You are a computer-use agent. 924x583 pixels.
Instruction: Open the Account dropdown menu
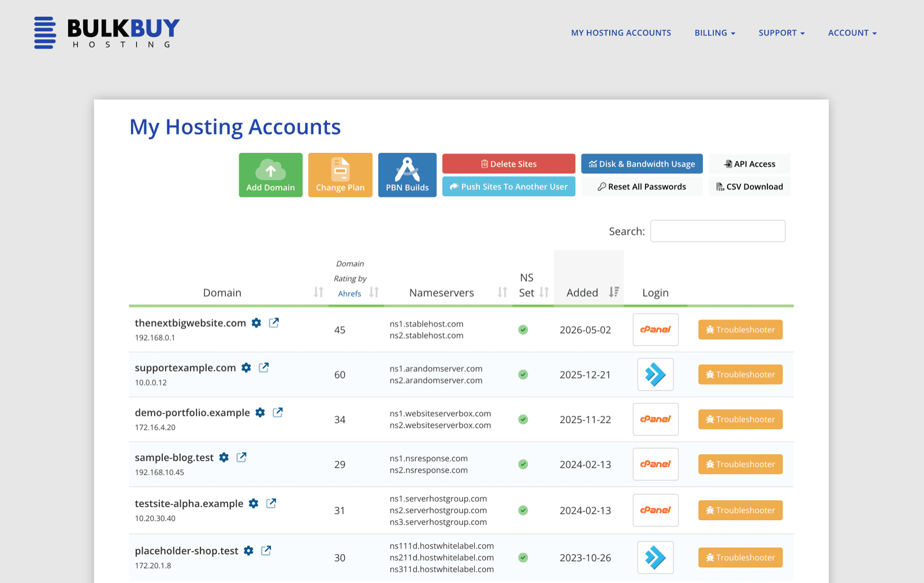852,33
